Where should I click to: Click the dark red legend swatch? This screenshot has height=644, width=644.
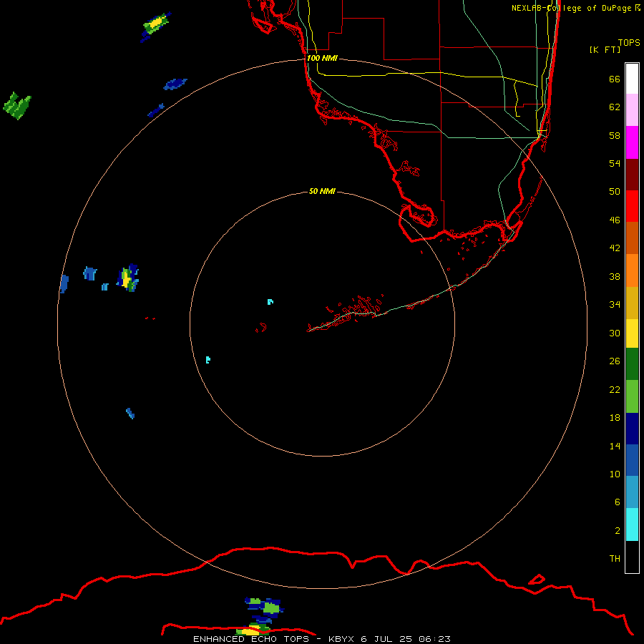point(632,175)
